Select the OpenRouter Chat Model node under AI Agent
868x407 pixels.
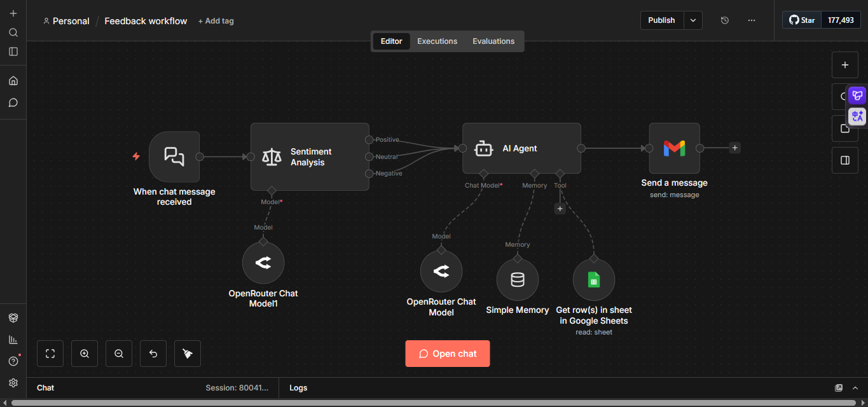click(x=441, y=272)
